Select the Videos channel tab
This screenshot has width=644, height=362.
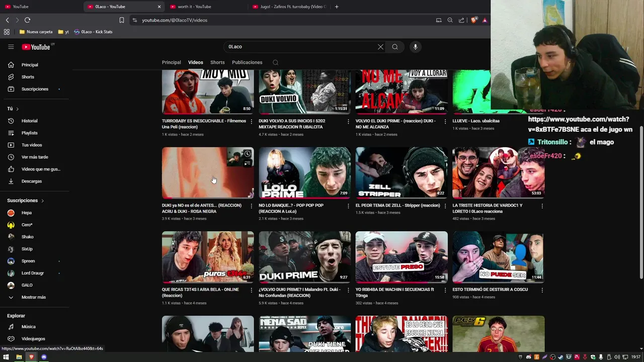coord(196,62)
